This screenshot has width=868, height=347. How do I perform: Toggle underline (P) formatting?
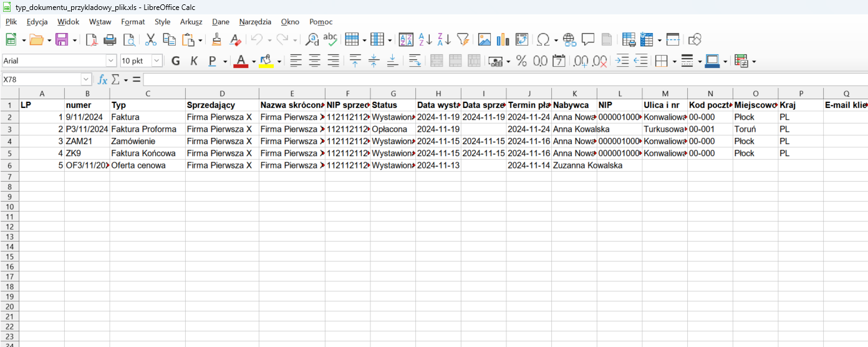coord(213,61)
